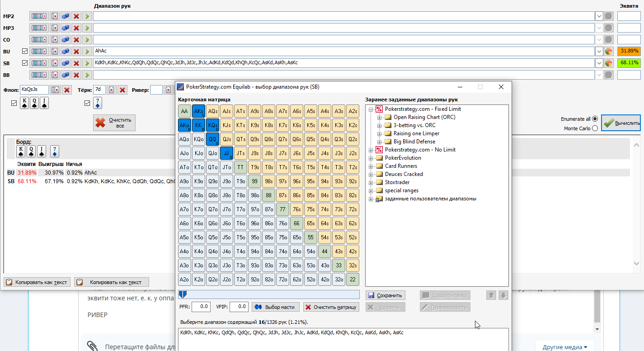Viewport: 644px width, 351px height.
Task: Click the SB equity 68.11% green box
Action: (x=630, y=63)
